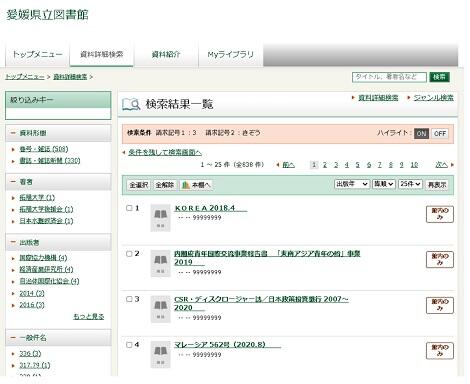
Task: Open the 出版年 sort-field dropdown
Action: tap(352, 184)
